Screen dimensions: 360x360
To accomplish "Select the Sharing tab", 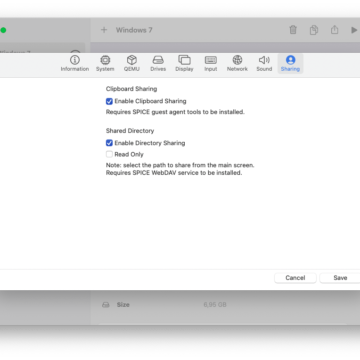I will pos(290,63).
